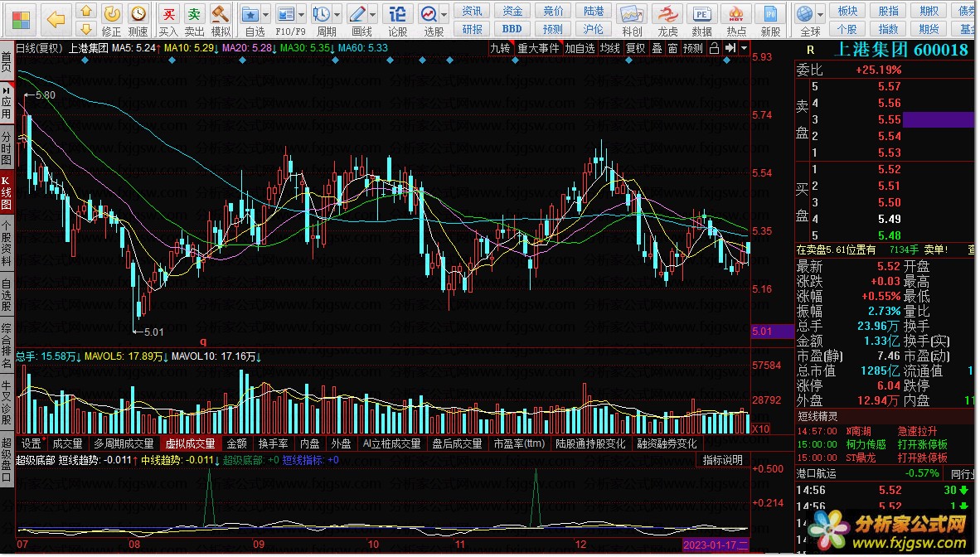
Task: Toggle the 窗 window option
Action: [672, 48]
